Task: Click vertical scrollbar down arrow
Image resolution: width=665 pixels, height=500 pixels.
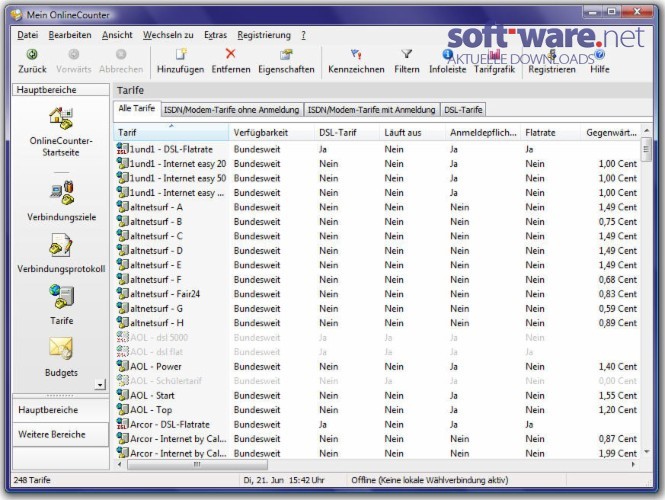Action: [646, 452]
